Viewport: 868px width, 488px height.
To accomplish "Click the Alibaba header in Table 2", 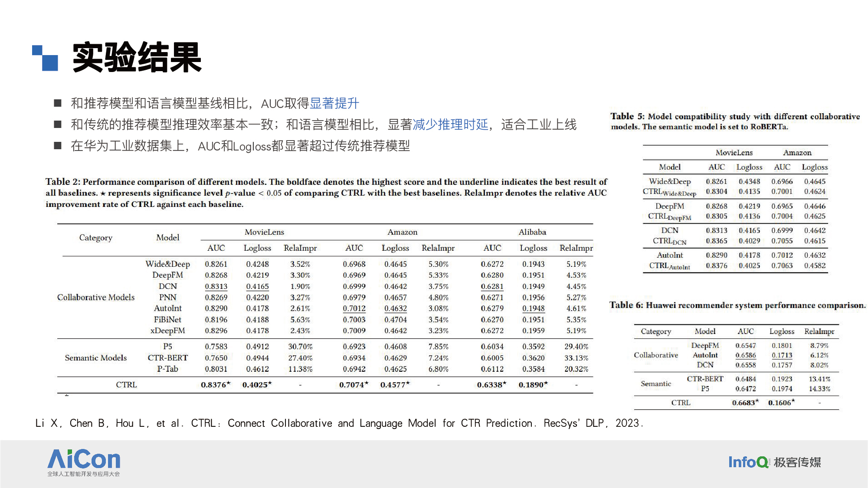I will [532, 232].
